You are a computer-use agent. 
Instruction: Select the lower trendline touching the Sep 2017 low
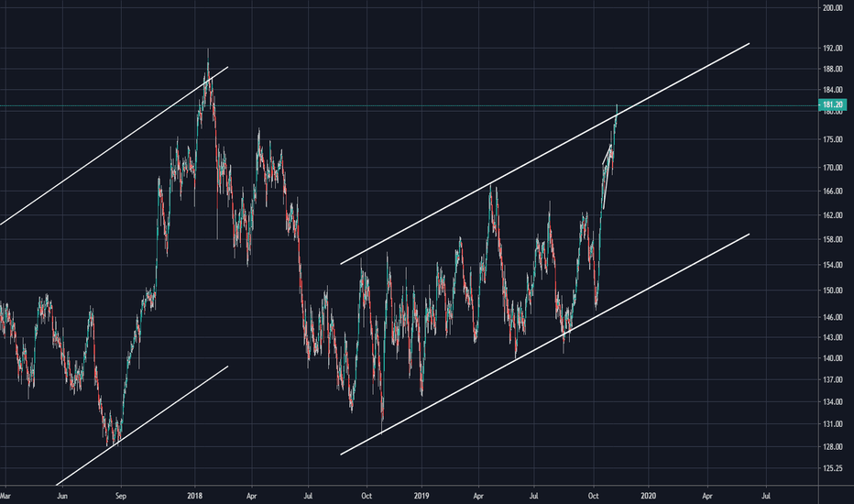[142, 425]
